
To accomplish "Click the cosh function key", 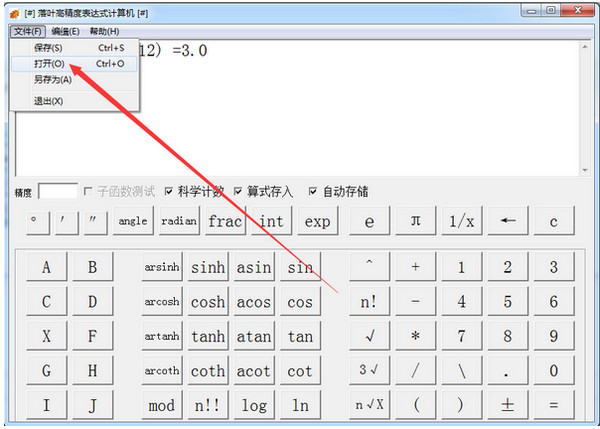I will tap(208, 301).
